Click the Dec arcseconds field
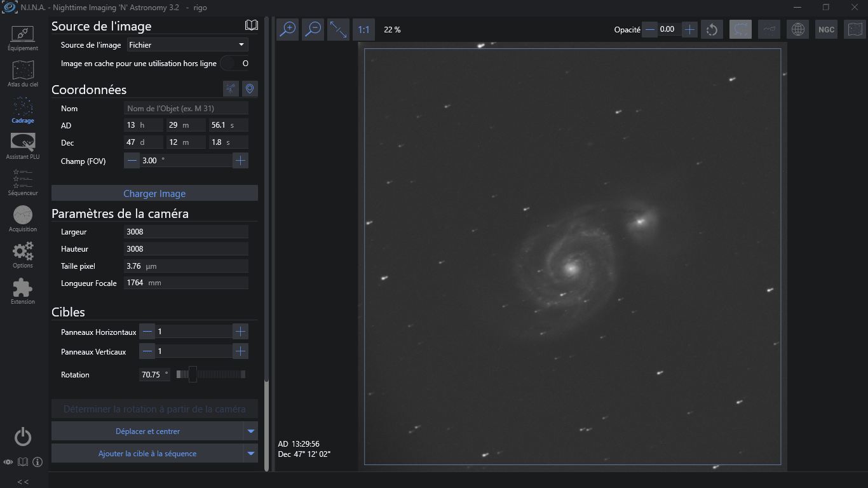The height and width of the screenshot is (488, 868). 229,142
